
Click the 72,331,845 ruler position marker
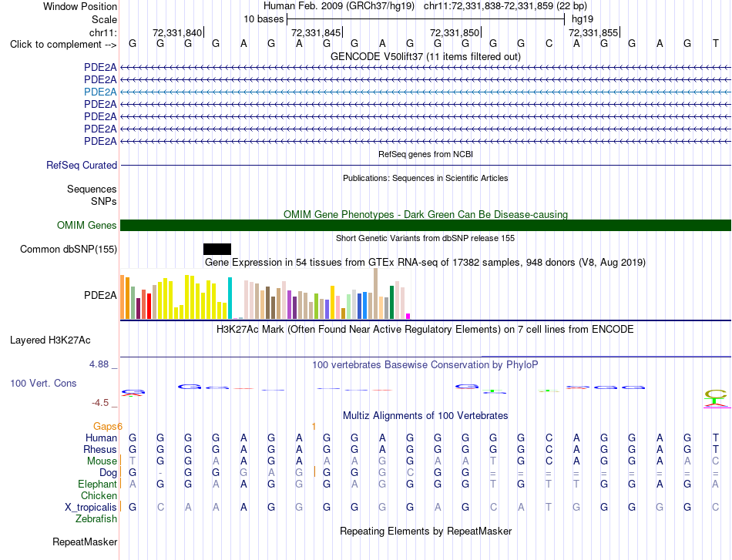pyautogui.click(x=316, y=32)
